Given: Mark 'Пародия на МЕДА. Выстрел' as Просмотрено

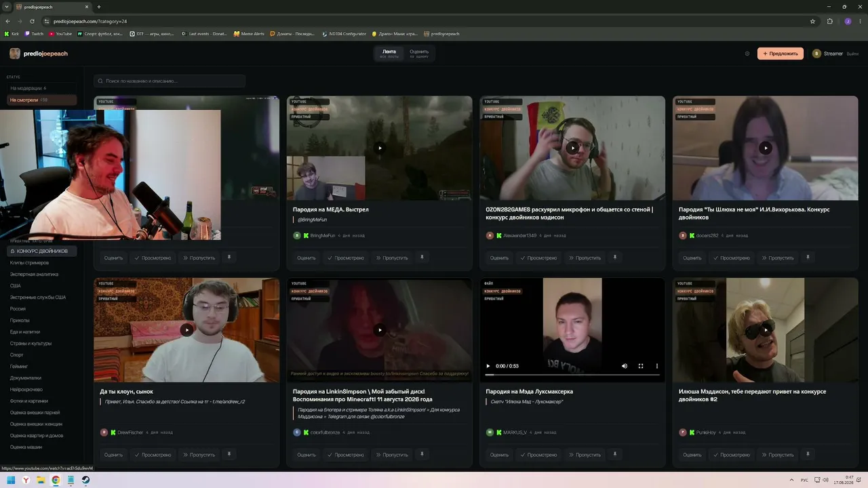Looking at the screenshot, I should point(345,258).
